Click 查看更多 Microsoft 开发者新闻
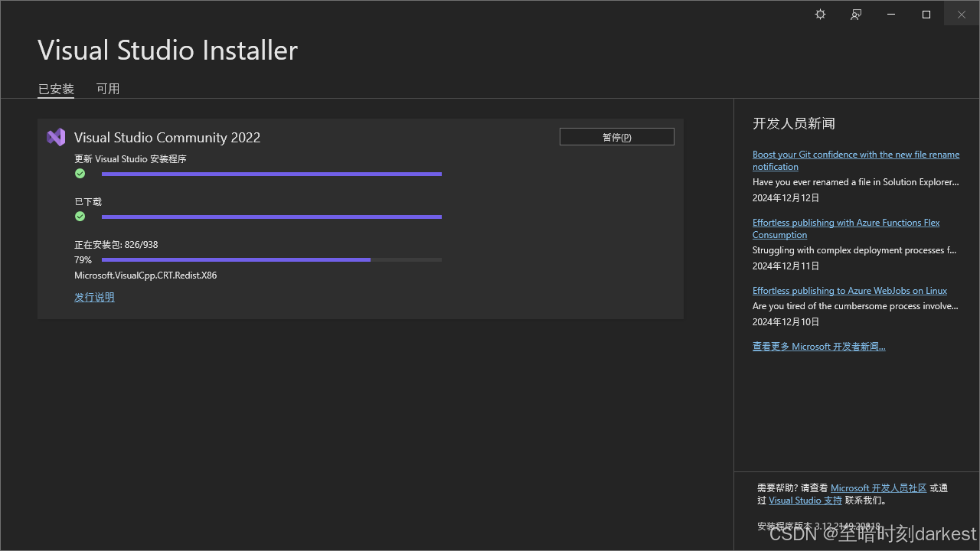The height and width of the screenshot is (551, 980). pyautogui.click(x=818, y=346)
